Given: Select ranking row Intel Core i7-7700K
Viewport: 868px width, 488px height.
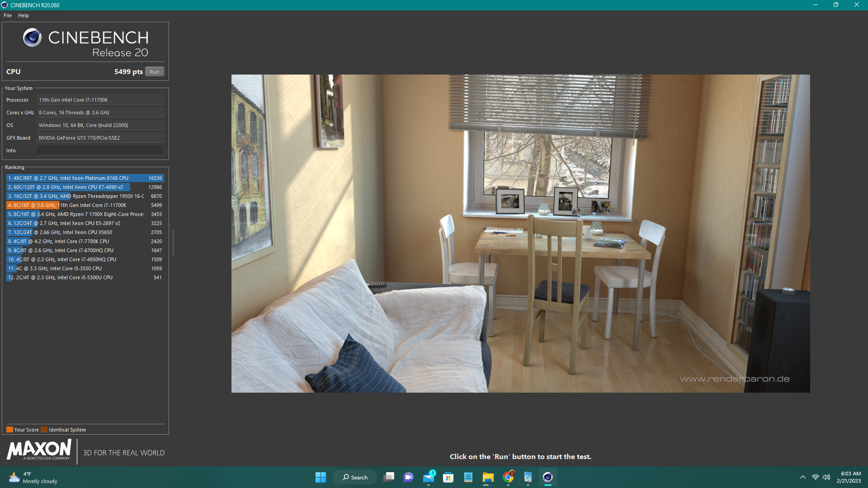Looking at the screenshot, I should click(x=85, y=241).
